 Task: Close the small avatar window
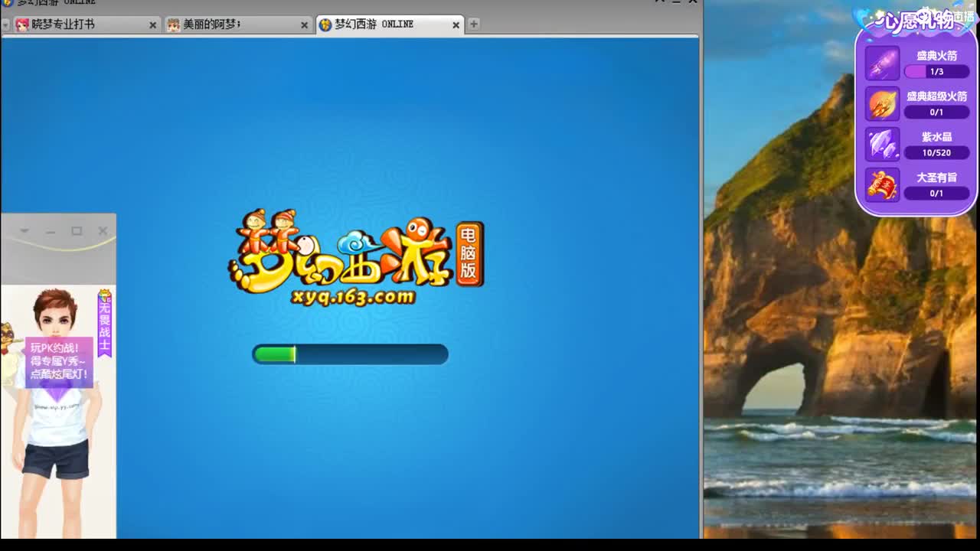click(103, 230)
